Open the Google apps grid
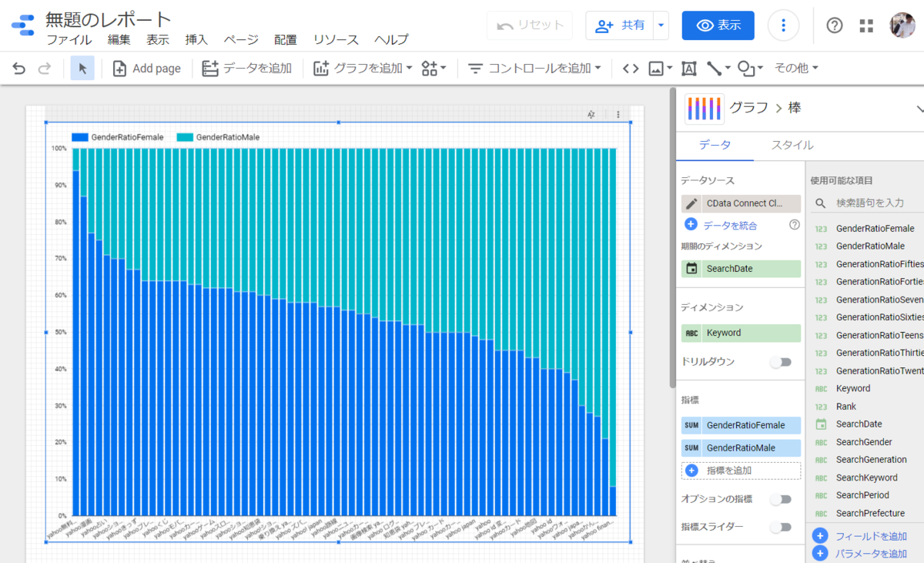Viewport: 924px width, 563px height. click(x=866, y=25)
